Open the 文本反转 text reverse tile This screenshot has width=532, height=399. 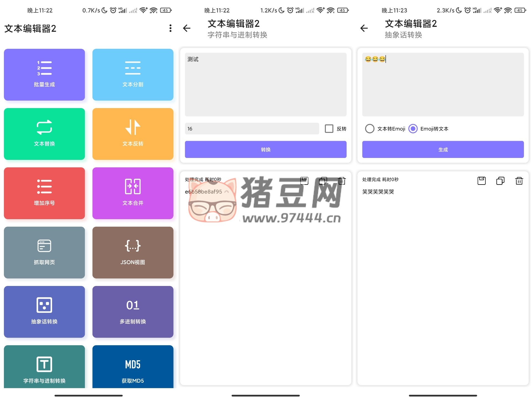[133, 134]
